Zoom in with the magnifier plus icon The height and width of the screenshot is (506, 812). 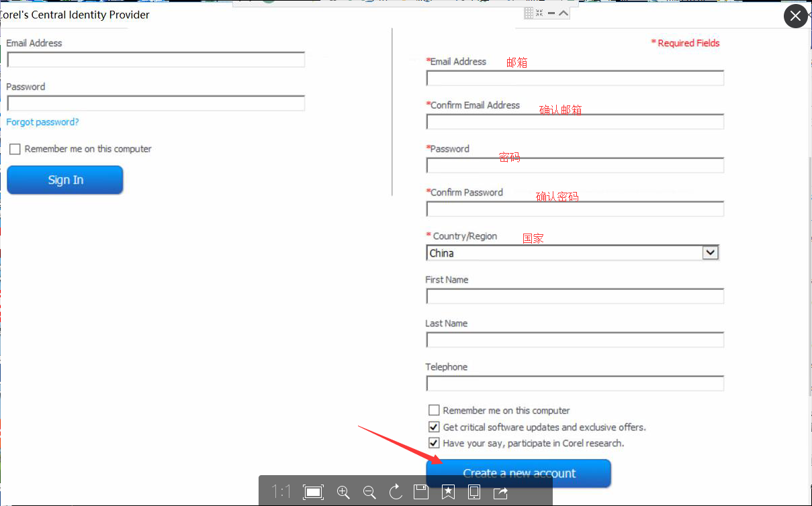[343, 492]
